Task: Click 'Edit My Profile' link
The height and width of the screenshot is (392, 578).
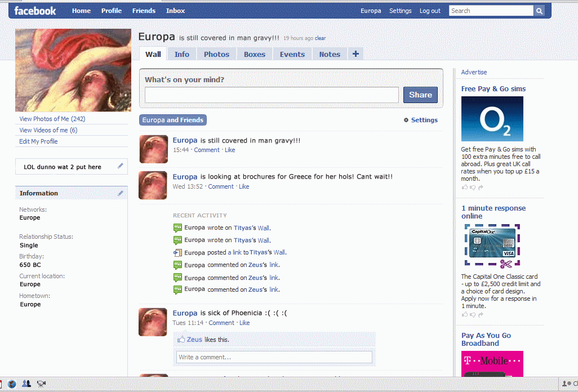Action: (38, 141)
